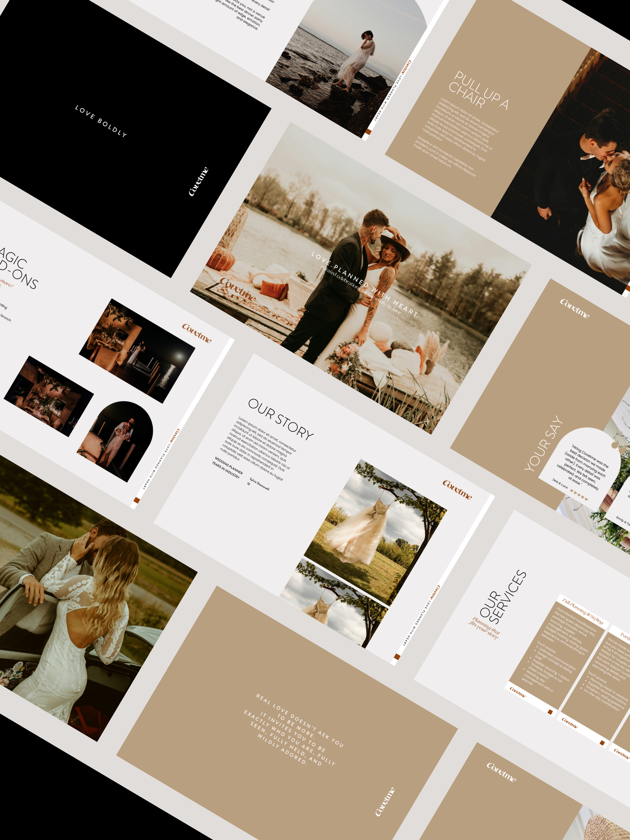Click the white Covetme logo on black slide
Image resolution: width=630 pixels, height=840 pixels.
(199, 181)
